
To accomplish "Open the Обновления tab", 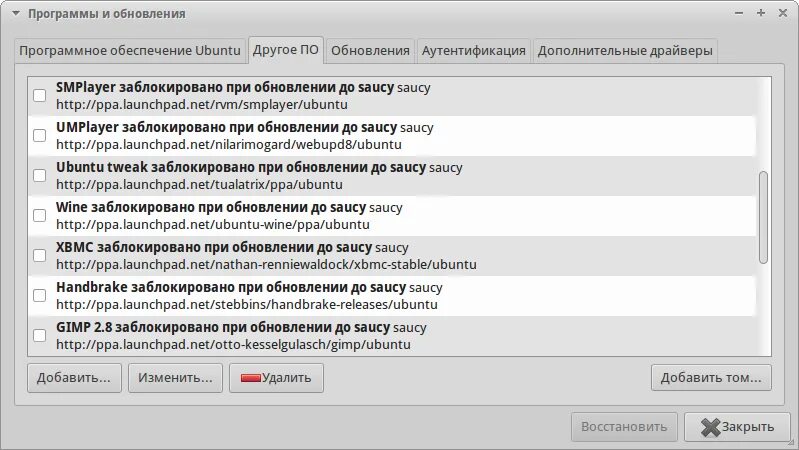I will point(370,50).
